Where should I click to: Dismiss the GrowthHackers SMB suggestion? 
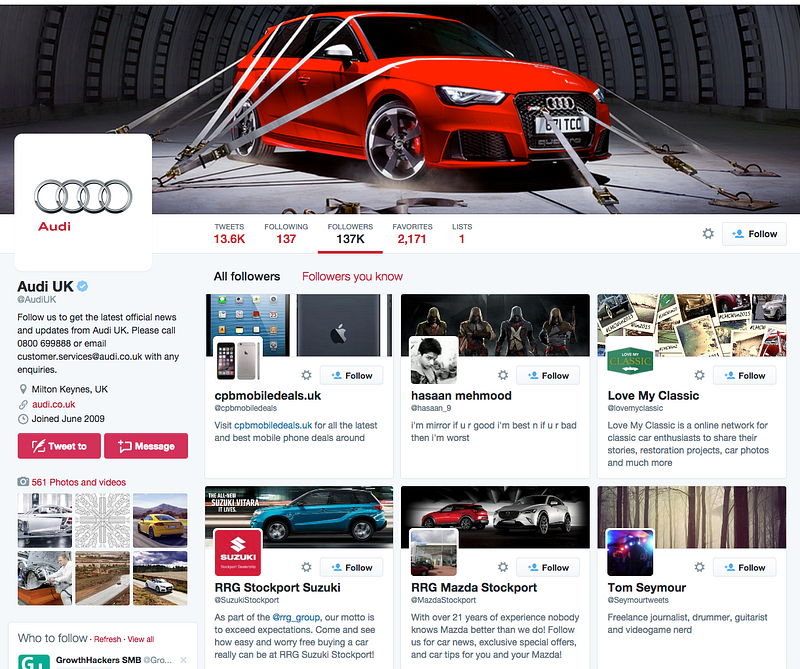click(x=183, y=660)
